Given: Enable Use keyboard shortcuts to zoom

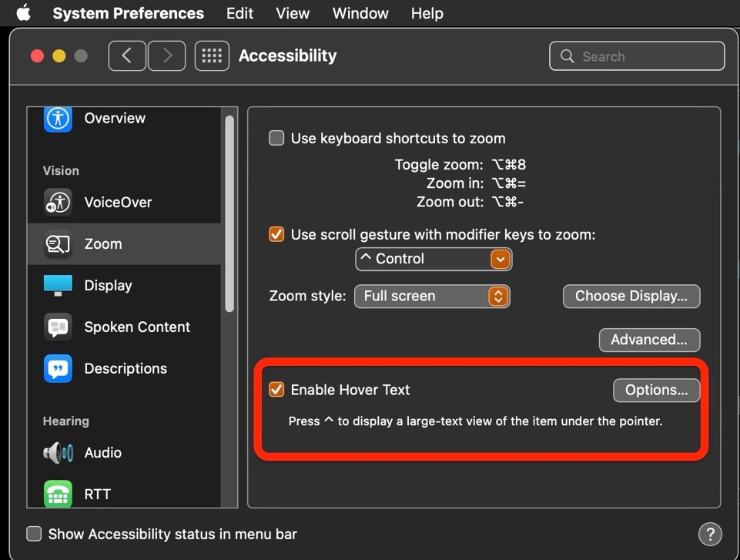Looking at the screenshot, I should coord(276,139).
